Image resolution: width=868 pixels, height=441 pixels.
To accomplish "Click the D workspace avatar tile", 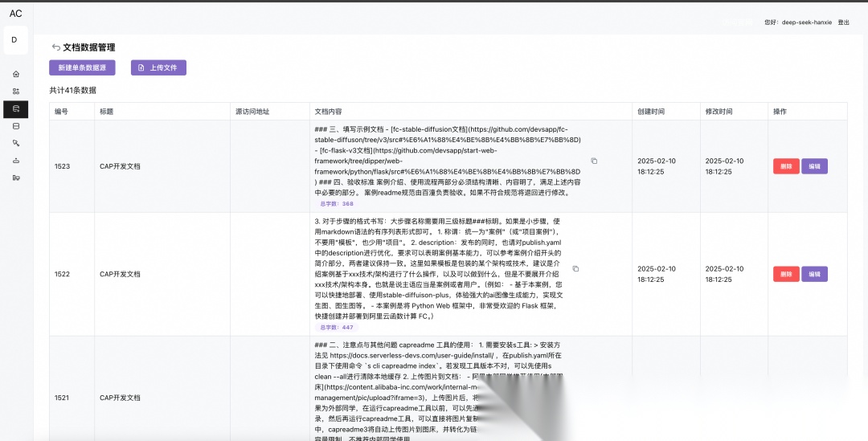I will [15, 40].
